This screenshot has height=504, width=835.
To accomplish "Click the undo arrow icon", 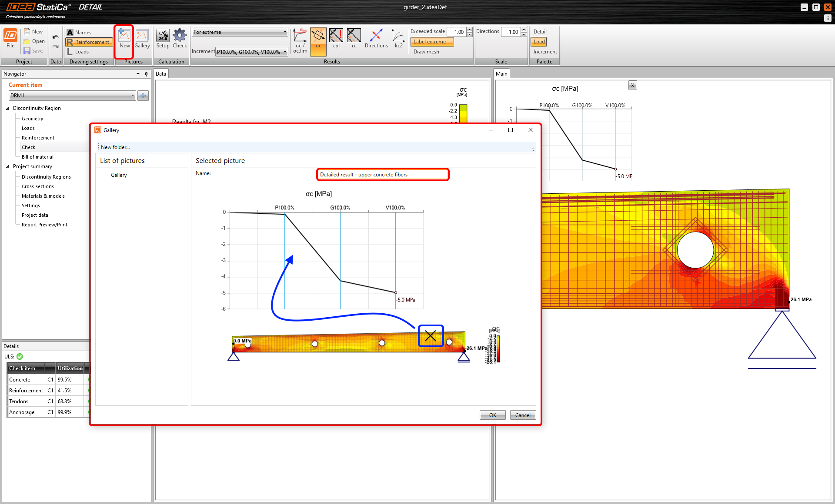I will click(x=55, y=37).
